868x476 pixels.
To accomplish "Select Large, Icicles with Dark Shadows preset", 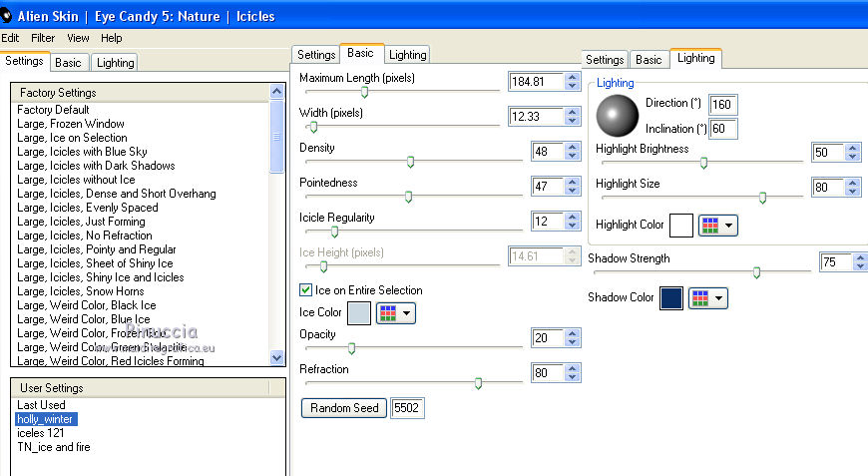I will pyautogui.click(x=96, y=166).
